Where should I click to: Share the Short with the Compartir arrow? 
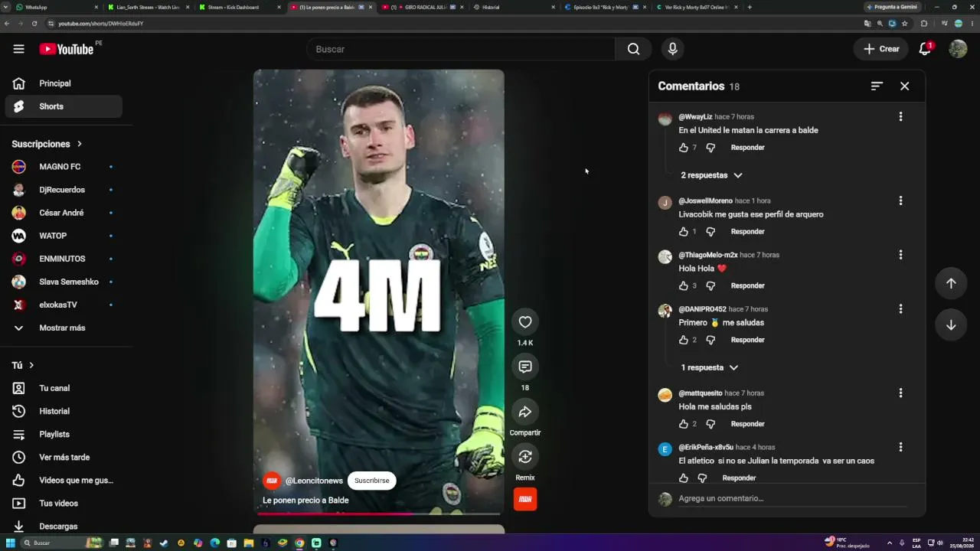525,412
